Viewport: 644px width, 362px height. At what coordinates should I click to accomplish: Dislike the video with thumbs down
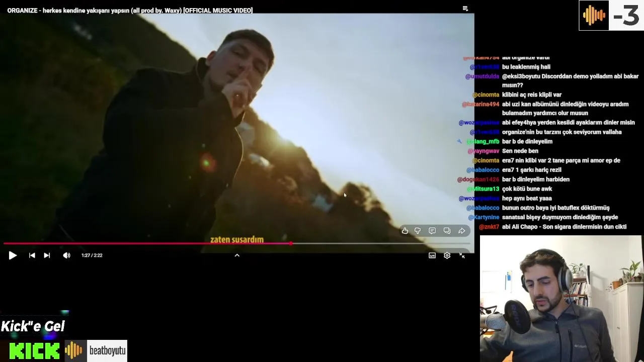(418, 231)
